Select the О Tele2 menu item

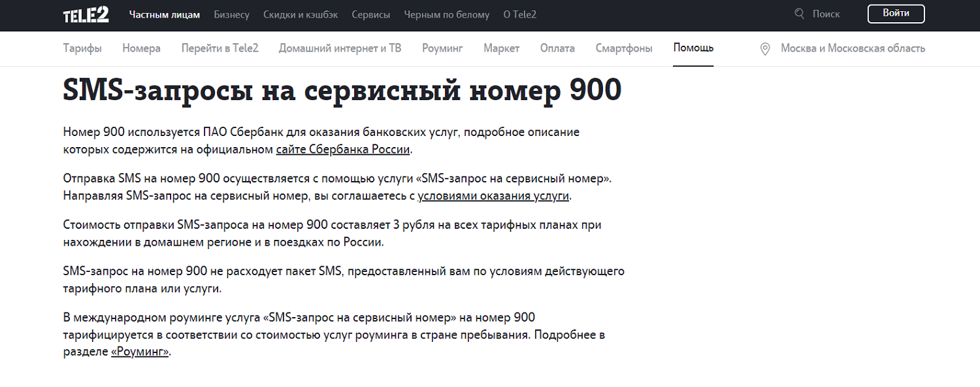[519, 14]
